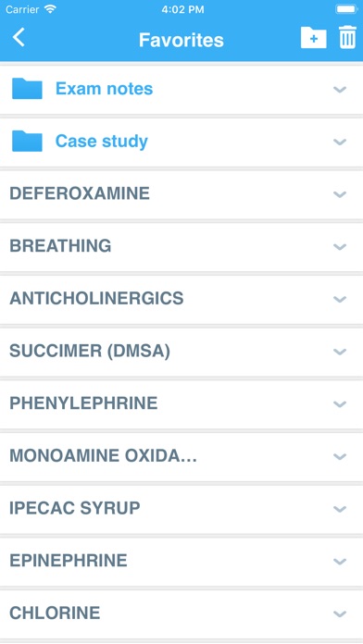Screen dimensions: 363x644
Task: Select the IPECAC SYRUP entry
Action: click(181, 509)
